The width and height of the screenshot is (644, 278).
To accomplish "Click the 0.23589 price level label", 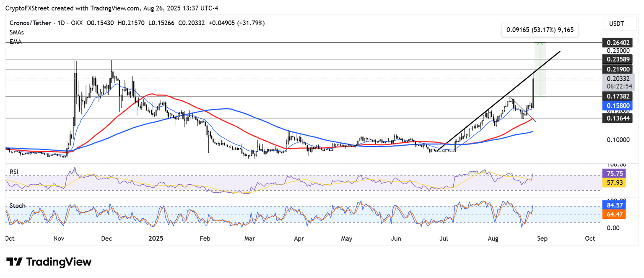I will click(x=615, y=59).
